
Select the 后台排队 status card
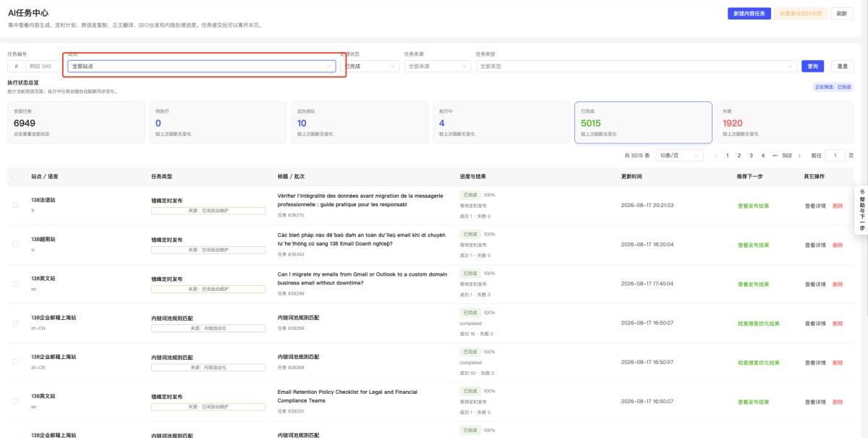click(359, 122)
